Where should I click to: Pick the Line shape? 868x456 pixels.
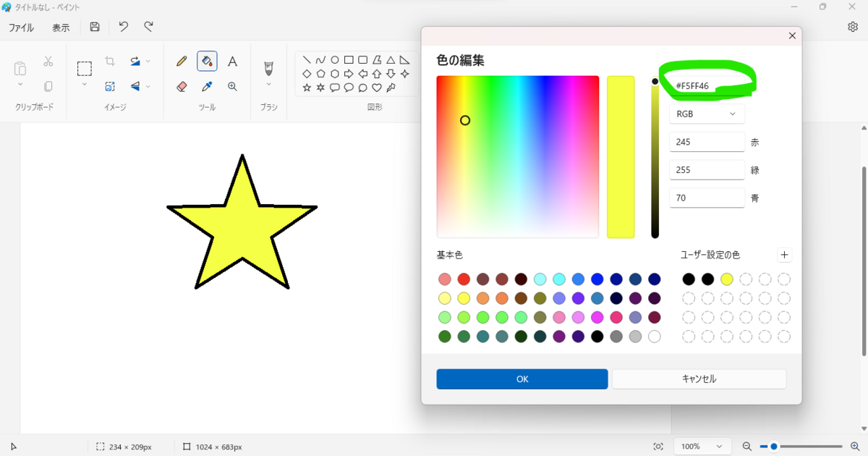coord(307,60)
